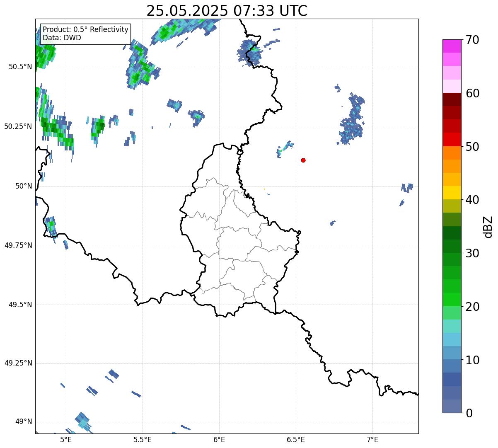Click the colorbar tick label "50"
The image size is (498, 448).
(x=472, y=147)
